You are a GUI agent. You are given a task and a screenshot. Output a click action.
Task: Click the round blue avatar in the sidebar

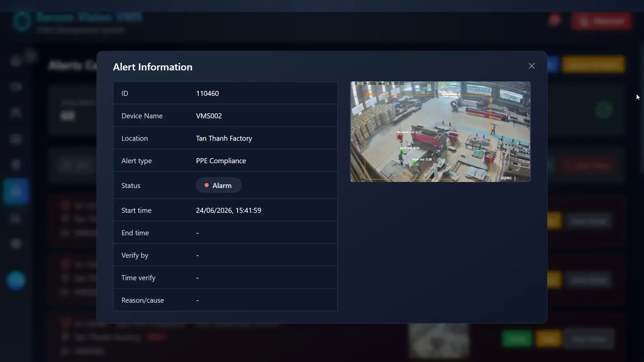tap(16, 280)
